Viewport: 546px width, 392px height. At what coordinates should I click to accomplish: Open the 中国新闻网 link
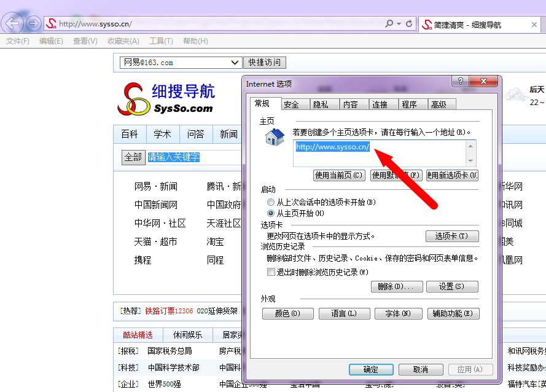tap(156, 205)
